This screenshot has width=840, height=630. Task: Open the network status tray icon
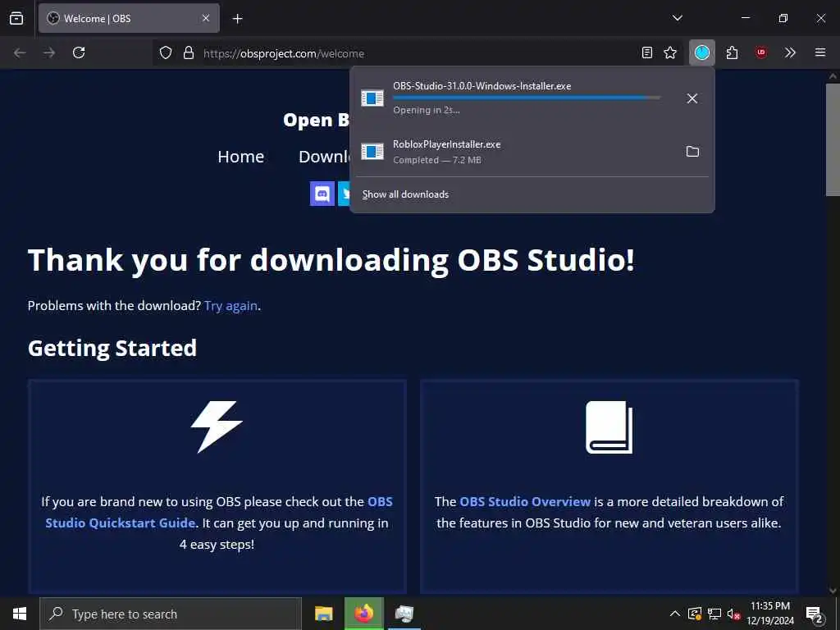714,614
